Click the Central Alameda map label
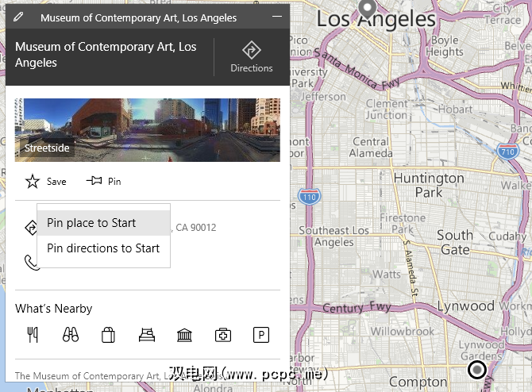Screen dimensions: 532x392 [371, 147]
